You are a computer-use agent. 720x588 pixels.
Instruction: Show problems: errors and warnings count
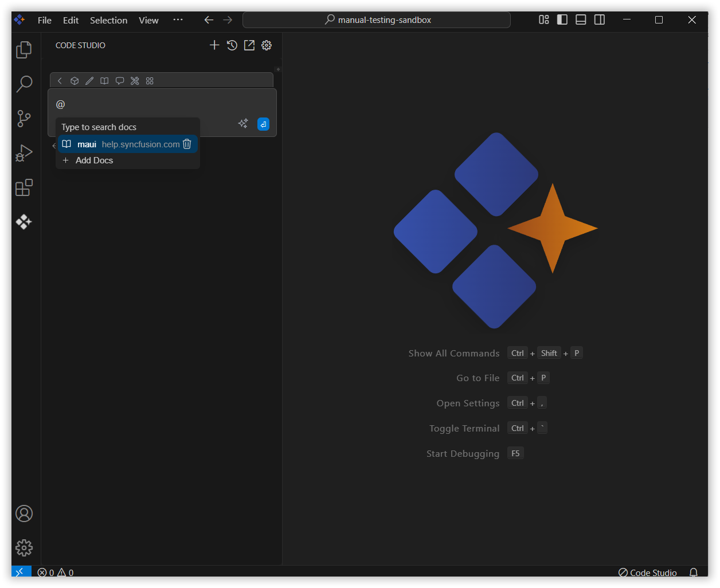pyautogui.click(x=56, y=573)
